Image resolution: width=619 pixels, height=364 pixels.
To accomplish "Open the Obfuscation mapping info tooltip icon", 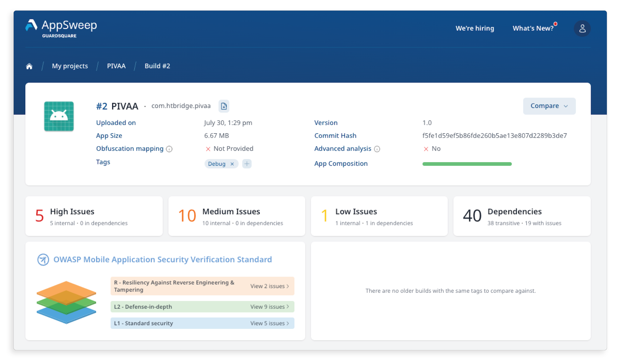I will point(169,149).
